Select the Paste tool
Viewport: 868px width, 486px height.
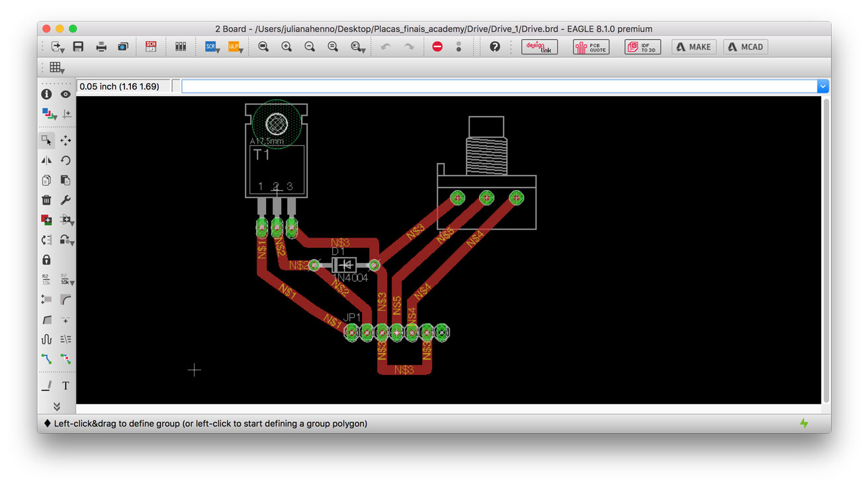[65, 180]
